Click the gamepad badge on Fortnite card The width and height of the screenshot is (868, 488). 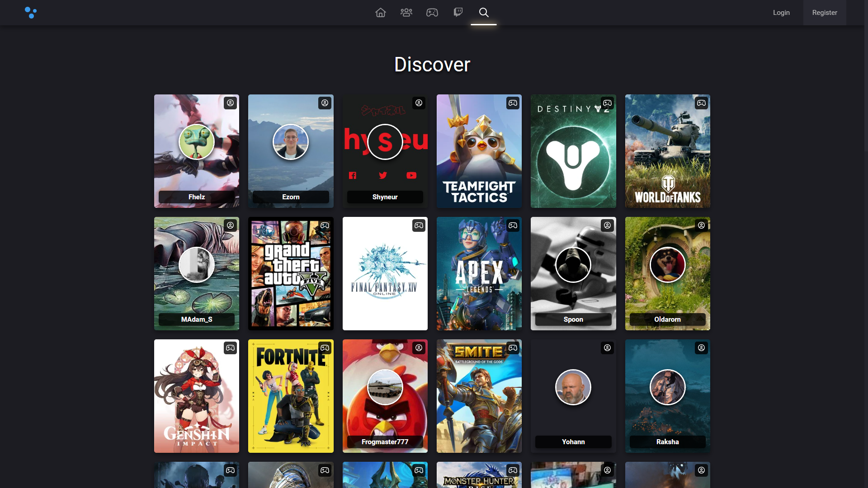tap(325, 348)
